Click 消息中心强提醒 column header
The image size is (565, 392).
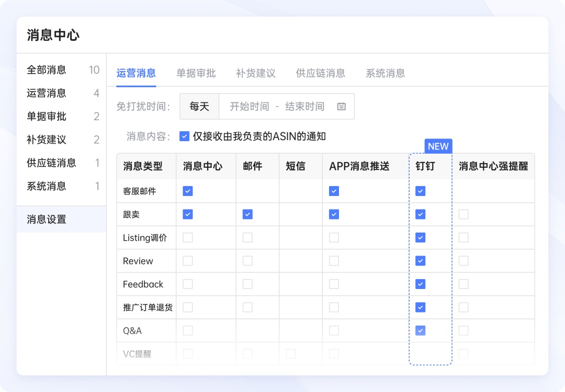coord(493,166)
